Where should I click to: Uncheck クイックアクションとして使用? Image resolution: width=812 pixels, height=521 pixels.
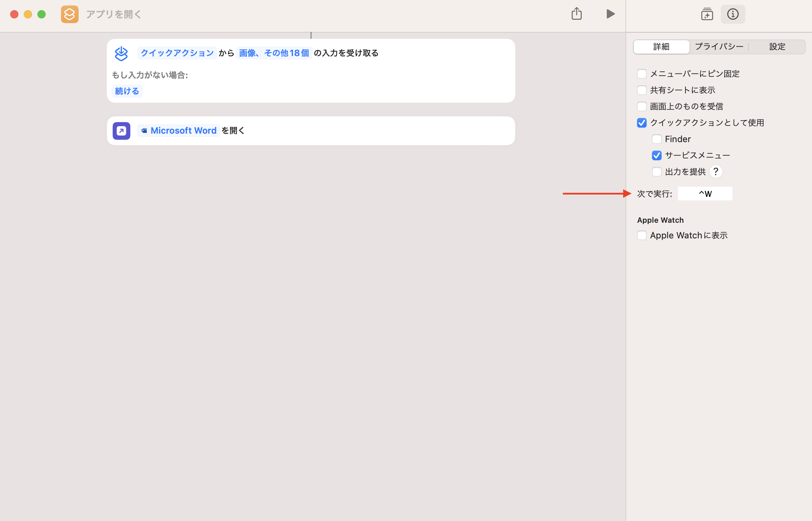pyautogui.click(x=642, y=123)
